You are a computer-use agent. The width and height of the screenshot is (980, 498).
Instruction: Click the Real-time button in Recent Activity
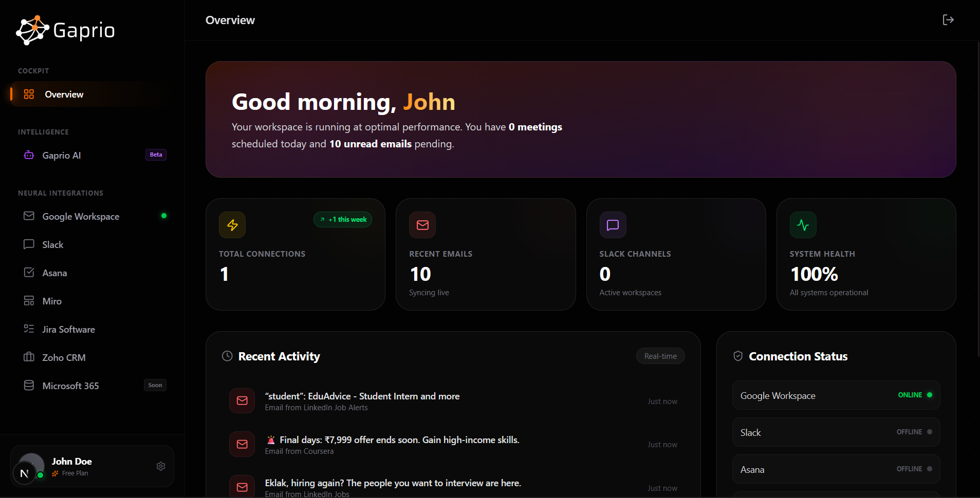660,355
